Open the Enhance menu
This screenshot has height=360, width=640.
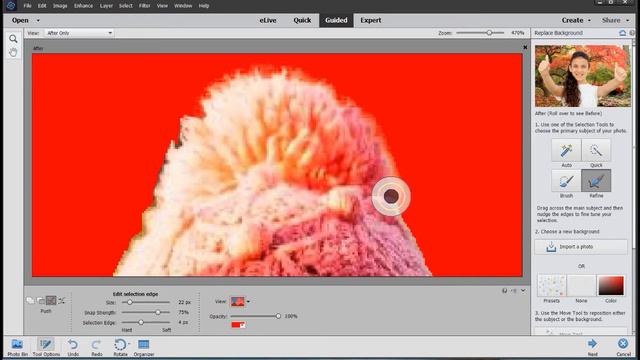(83, 6)
